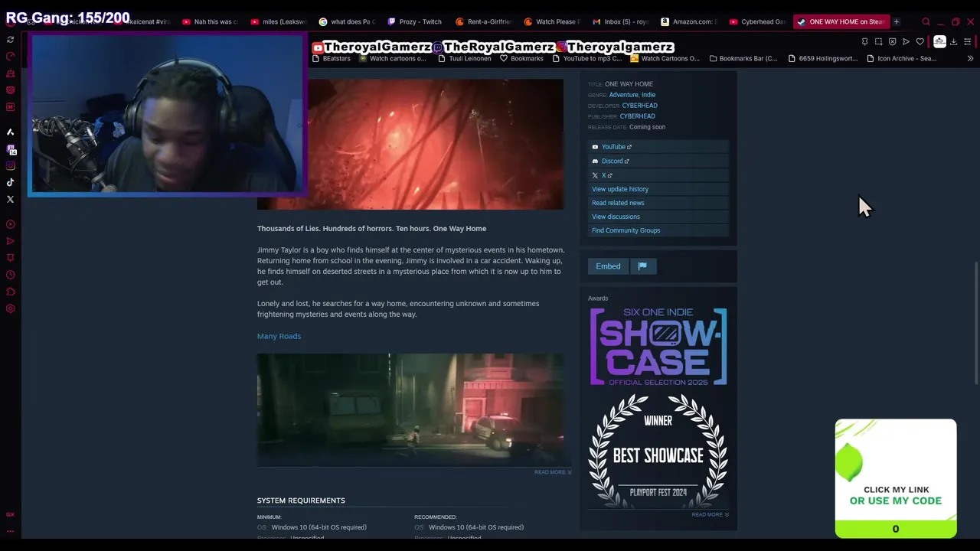Click the report flag button next to Embed
The height and width of the screenshot is (551, 980).
point(642,266)
